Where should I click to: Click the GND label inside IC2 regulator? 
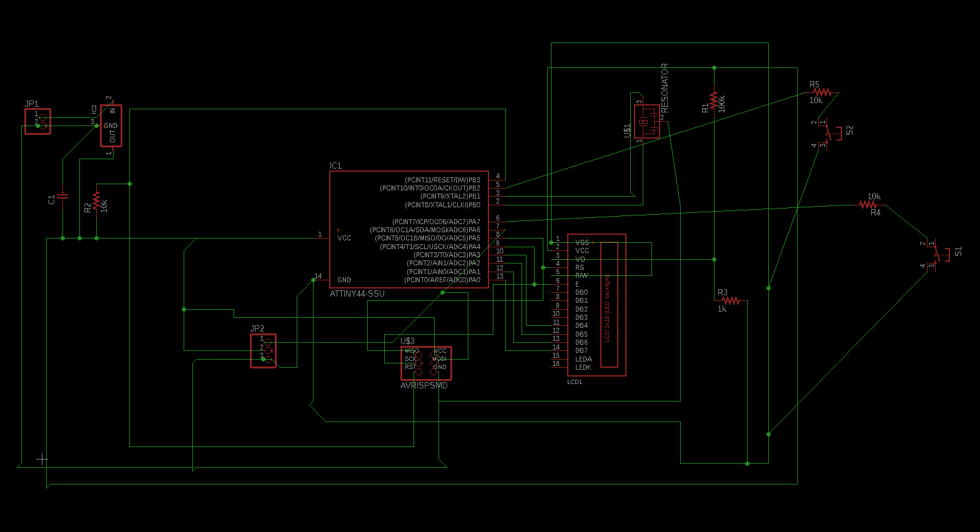pos(111,126)
